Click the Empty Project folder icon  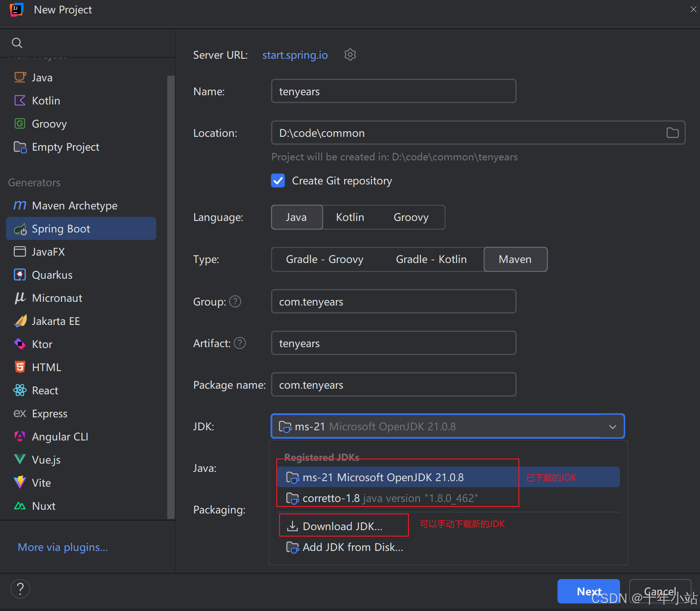[x=20, y=147]
